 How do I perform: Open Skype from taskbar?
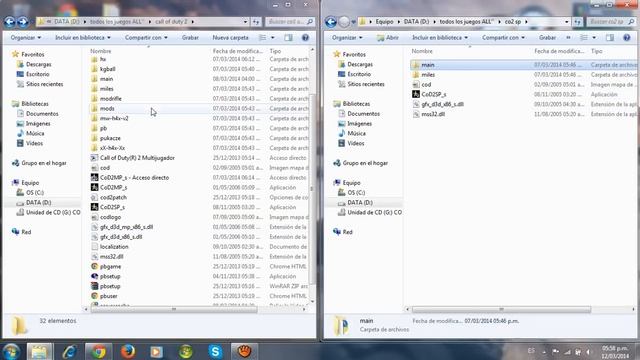click(215, 351)
